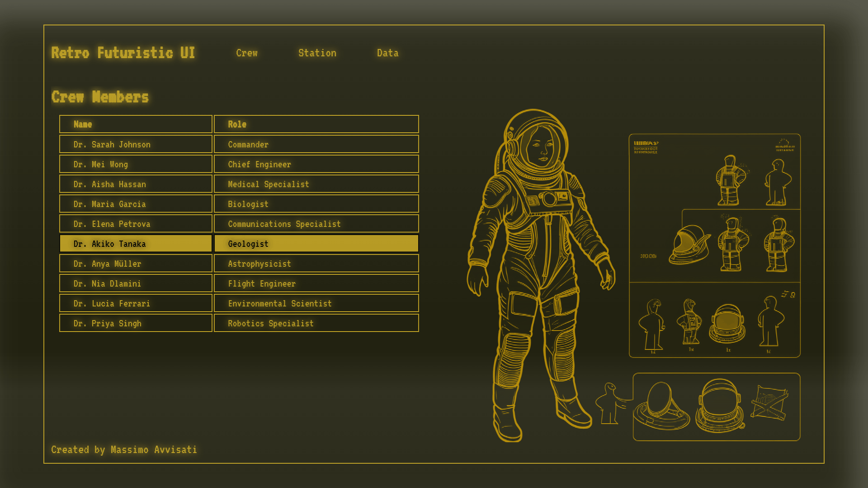Screen dimensions: 868x488
Task: Click the Environmental Scientist role cell
Action: click(316, 303)
